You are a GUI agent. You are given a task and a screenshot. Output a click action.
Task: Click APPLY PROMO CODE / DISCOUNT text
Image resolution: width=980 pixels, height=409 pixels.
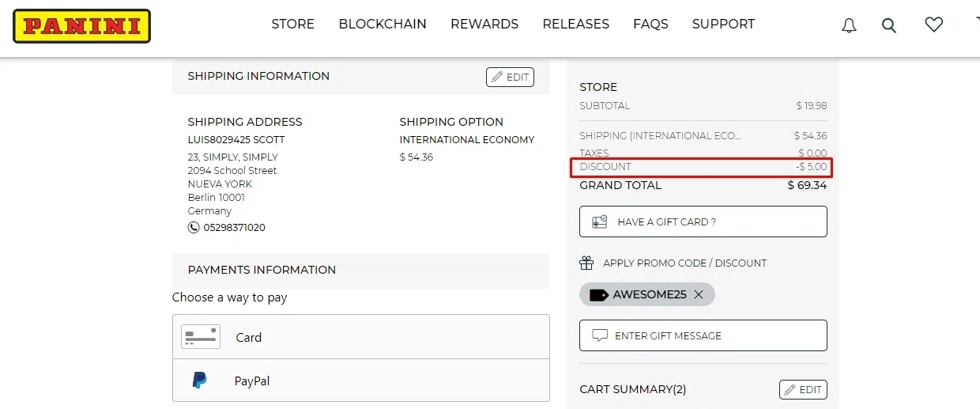685,263
